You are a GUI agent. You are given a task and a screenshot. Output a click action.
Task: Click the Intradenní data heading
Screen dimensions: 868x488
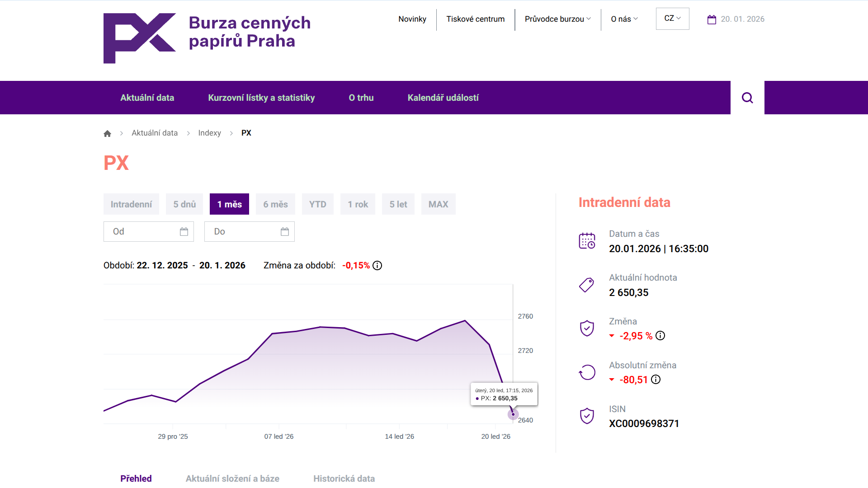pyautogui.click(x=624, y=202)
